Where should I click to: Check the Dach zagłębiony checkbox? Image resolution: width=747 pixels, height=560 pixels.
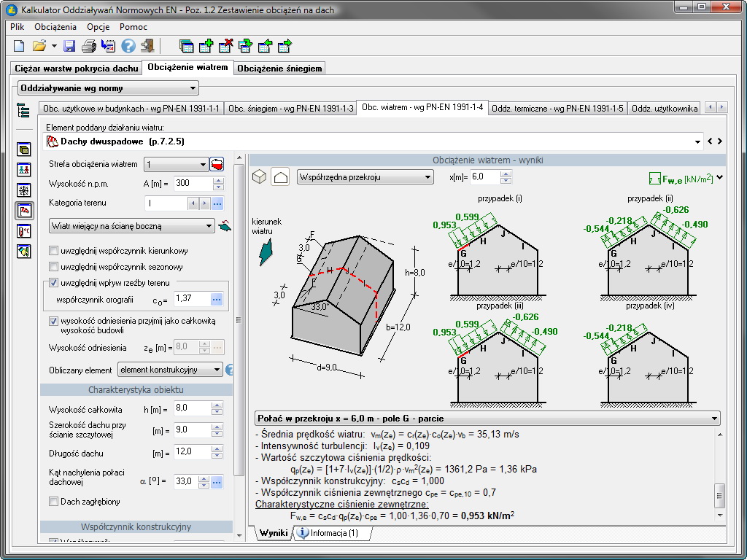pyautogui.click(x=54, y=502)
